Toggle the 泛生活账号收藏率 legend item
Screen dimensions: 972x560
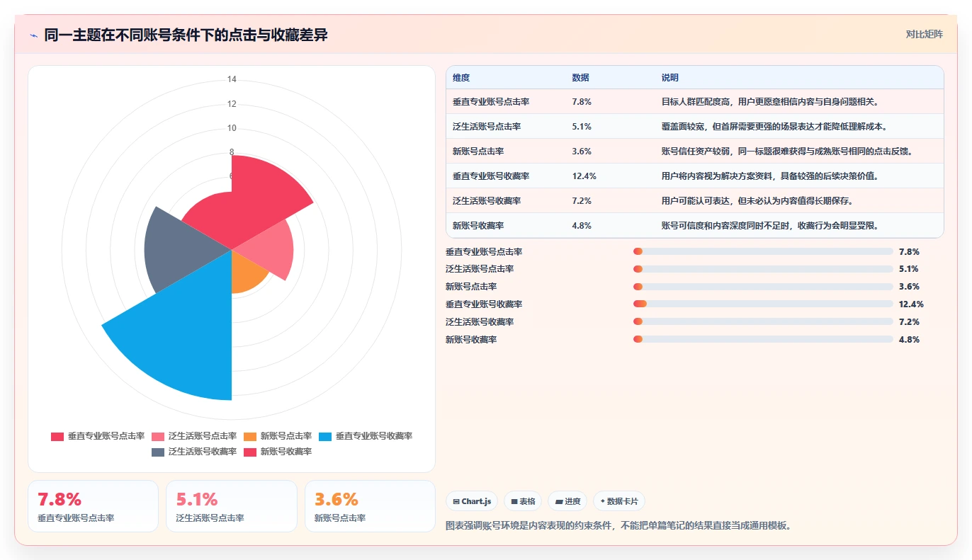(x=194, y=452)
